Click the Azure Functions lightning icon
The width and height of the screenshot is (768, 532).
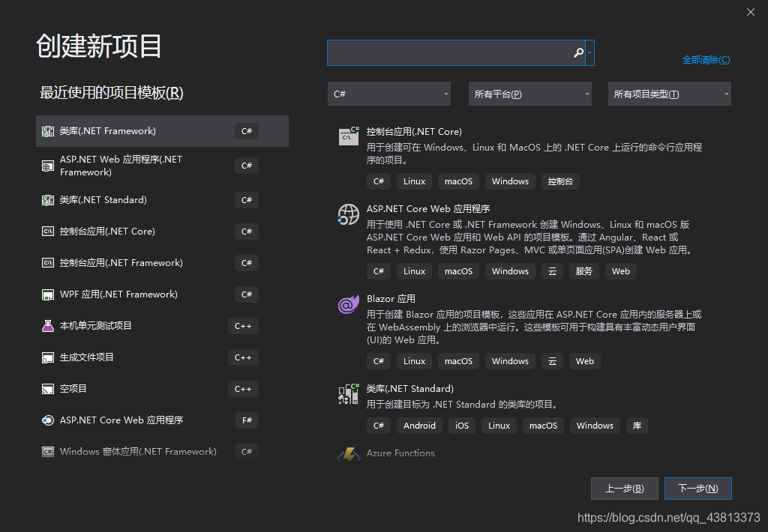349,453
